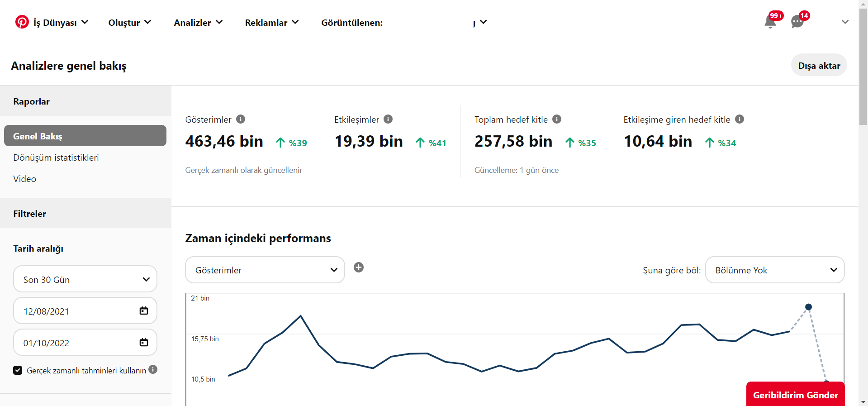868x406 pixels.
Task: Open the notifications bell icon
Action: (x=770, y=21)
